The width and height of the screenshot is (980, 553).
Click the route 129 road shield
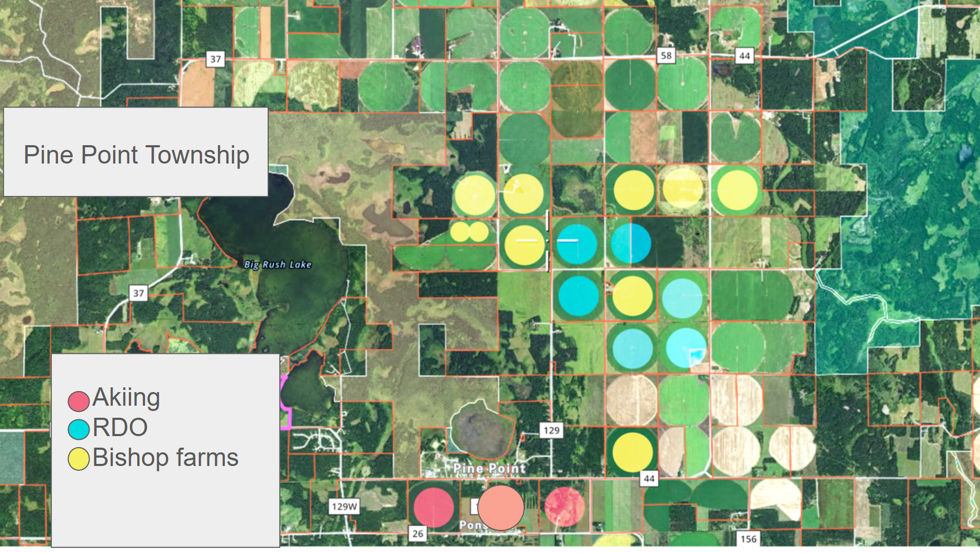552,430
